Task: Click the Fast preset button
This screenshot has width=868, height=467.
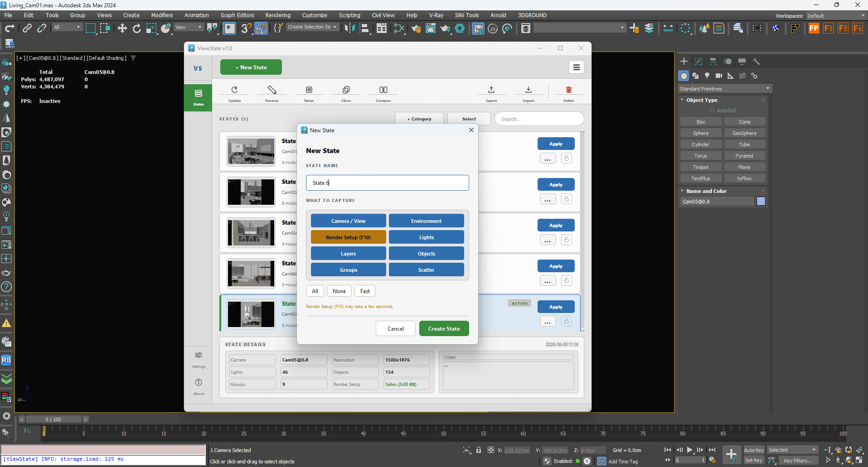Action: 365,291
